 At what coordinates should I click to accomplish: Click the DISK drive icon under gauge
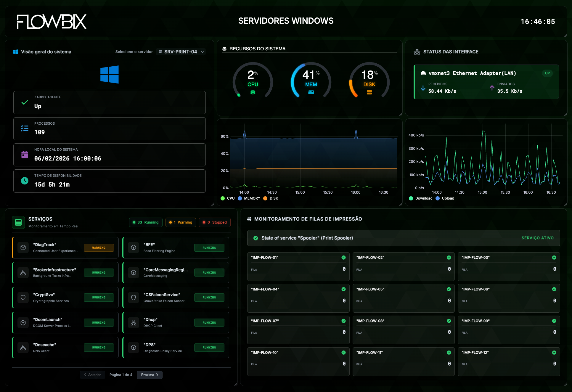pyautogui.click(x=369, y=92)
